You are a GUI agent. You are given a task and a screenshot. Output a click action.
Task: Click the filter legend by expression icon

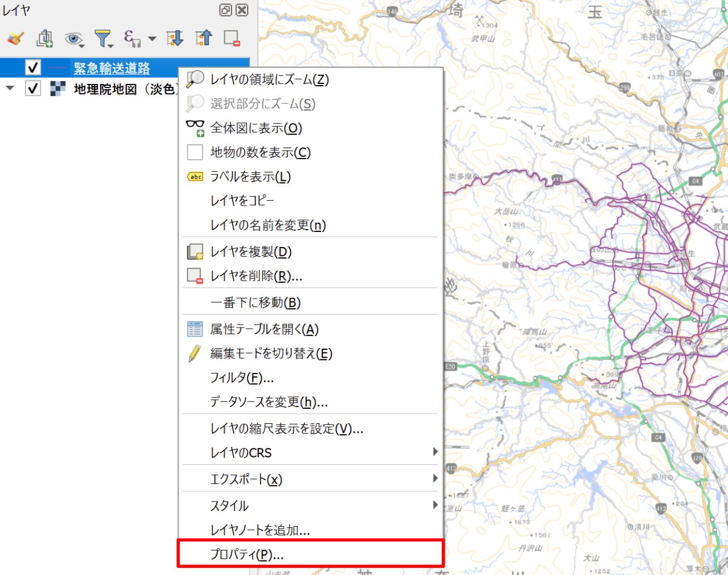133,38
